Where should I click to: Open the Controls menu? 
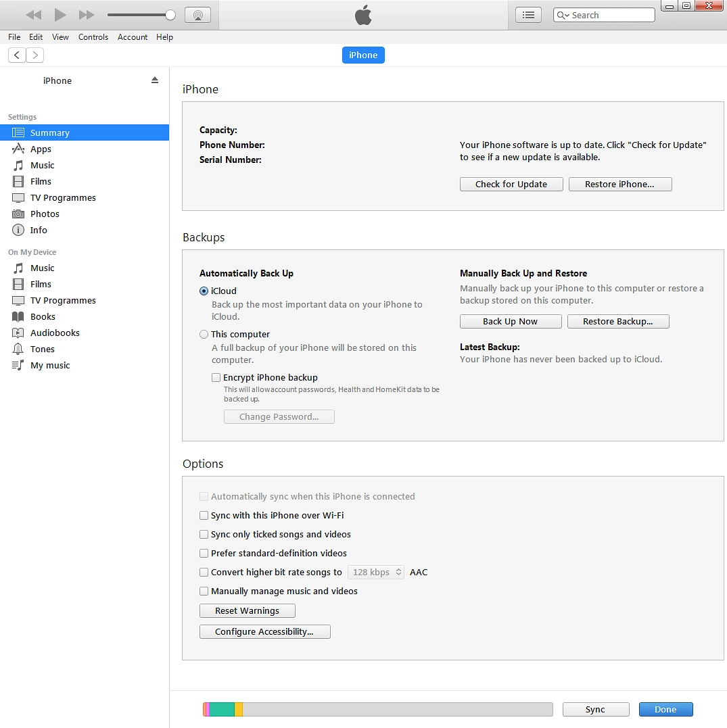(93, 37)
